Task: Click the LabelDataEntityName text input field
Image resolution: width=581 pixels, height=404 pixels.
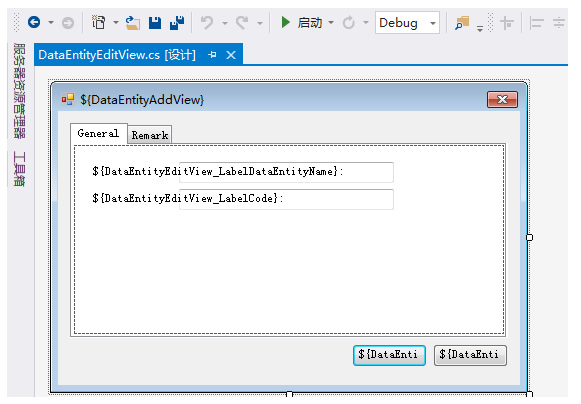Action: pyautogui.click(x=286, y=172)
